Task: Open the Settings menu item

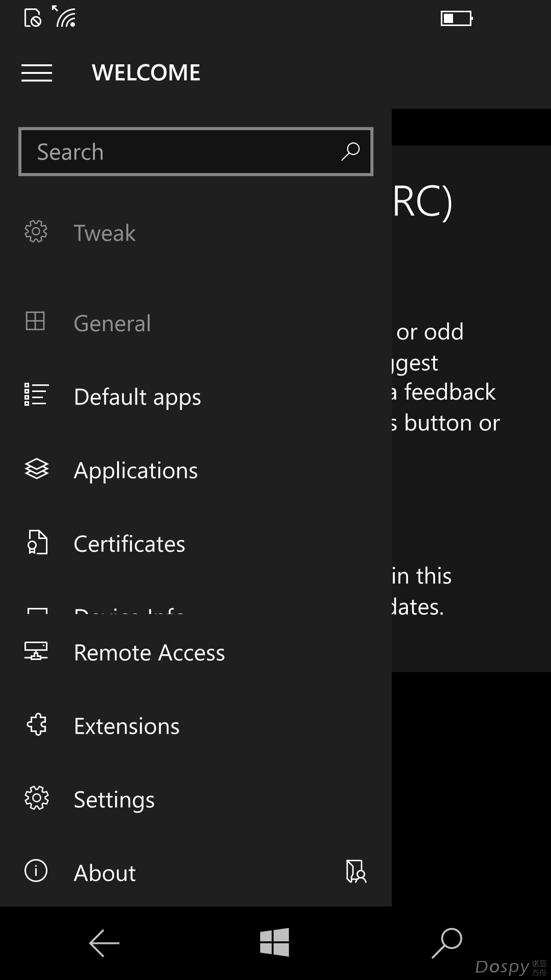Action: point(114,799)
